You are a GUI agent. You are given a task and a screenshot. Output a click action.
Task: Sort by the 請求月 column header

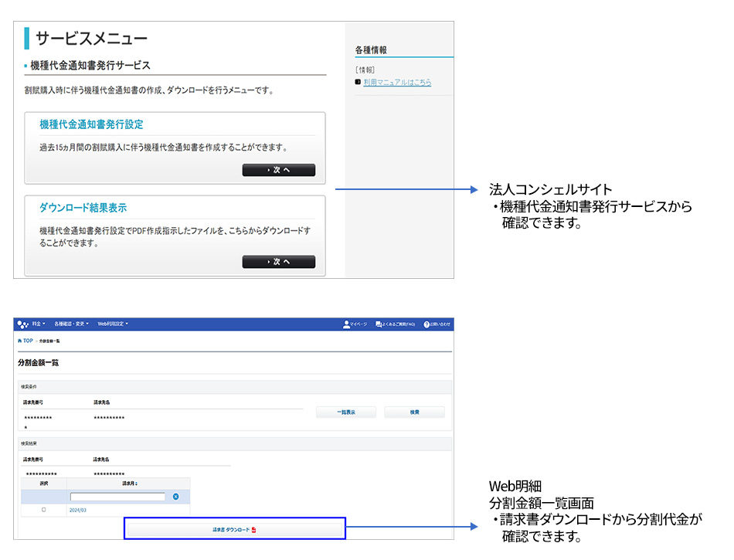click(128, 483)
